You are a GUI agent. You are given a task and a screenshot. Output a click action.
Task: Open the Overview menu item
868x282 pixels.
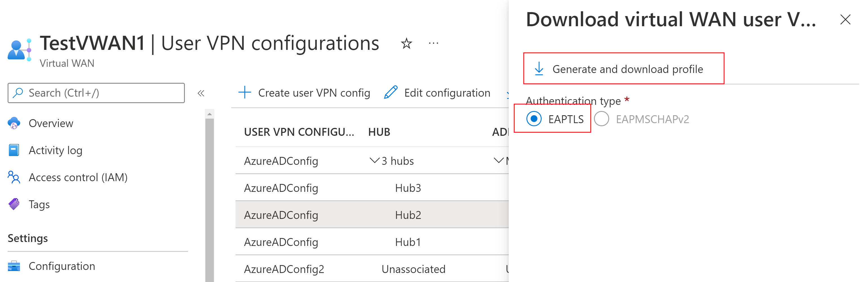pos(51,123)
